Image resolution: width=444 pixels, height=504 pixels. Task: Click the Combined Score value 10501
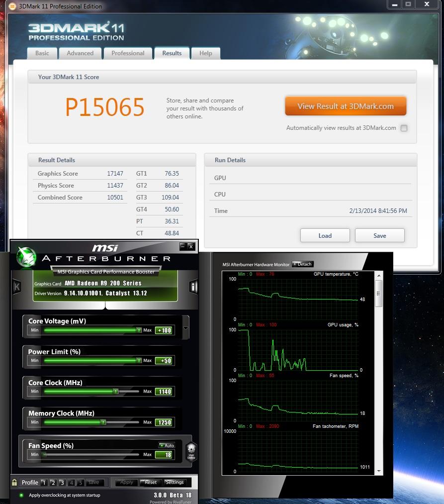pos(115,198)
